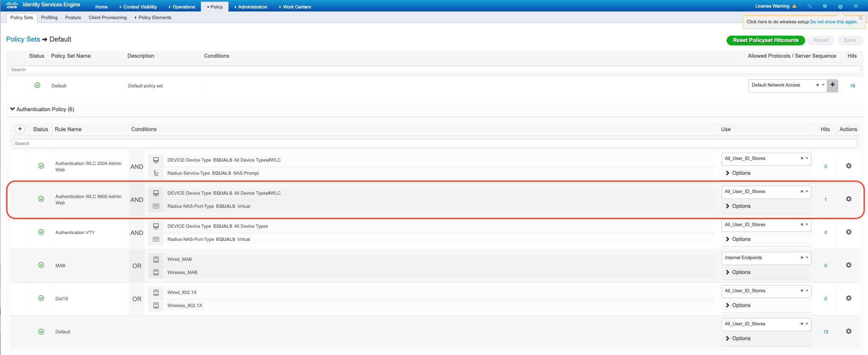
Task: Toggle status of Authentication VTY rule
Action: (41, 232)
